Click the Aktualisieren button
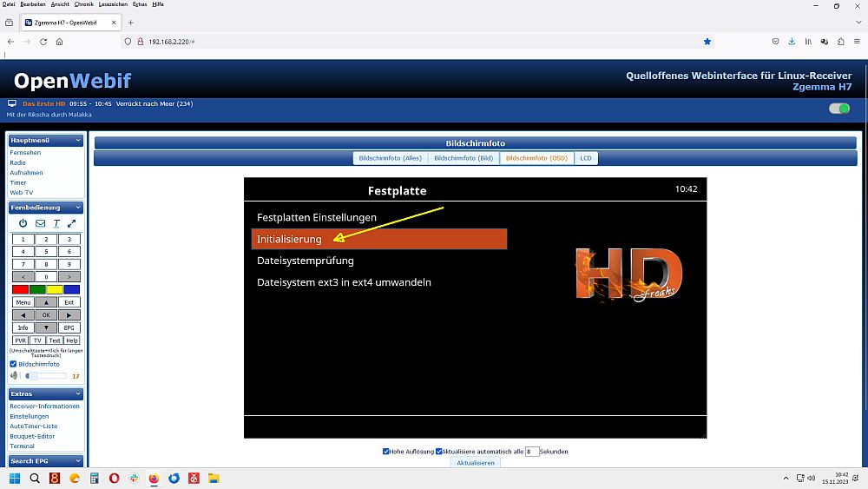This screenshot has height=489, width=868. tap(476, 463)
